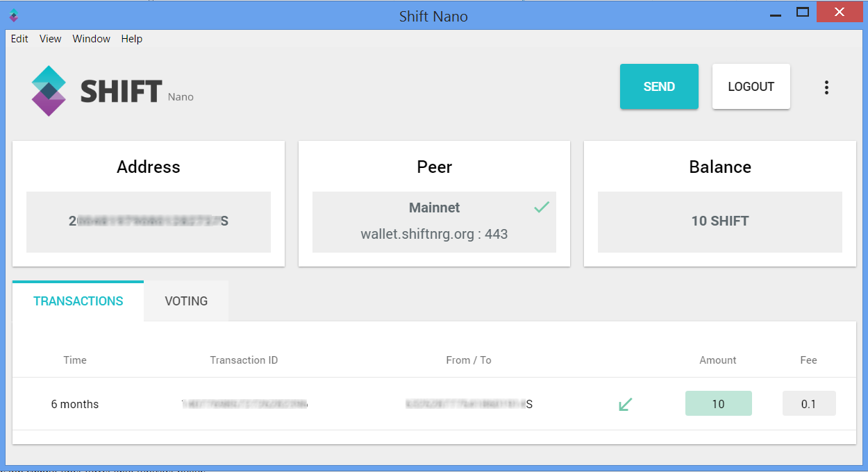Viewport: 868px width, 472px height.
Task: Maximize the Shift Nano window
Action: coord(803,12)
